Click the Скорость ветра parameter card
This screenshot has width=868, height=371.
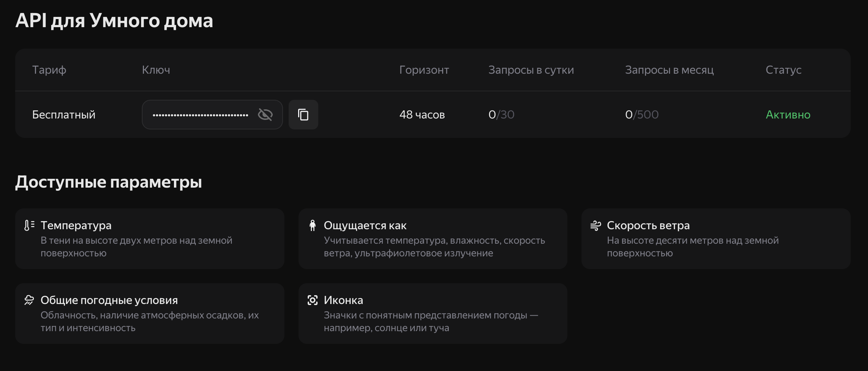tap(716, 238)
